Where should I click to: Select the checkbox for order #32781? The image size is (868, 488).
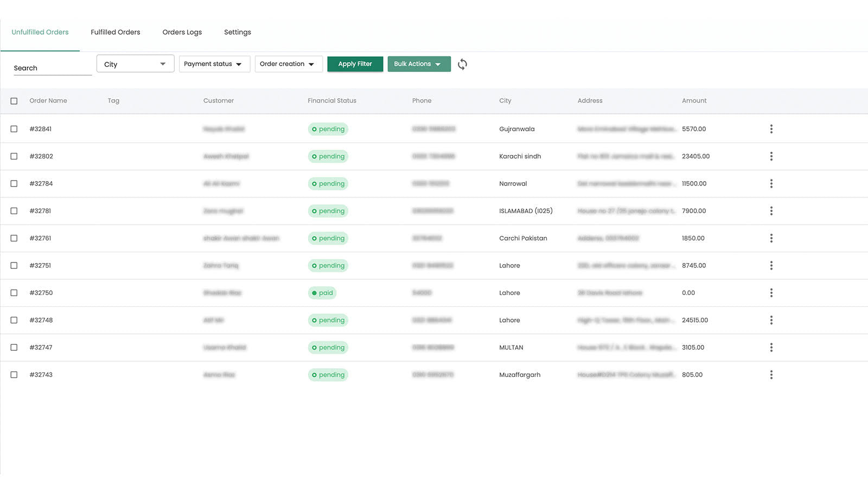[x=14, y=211]
